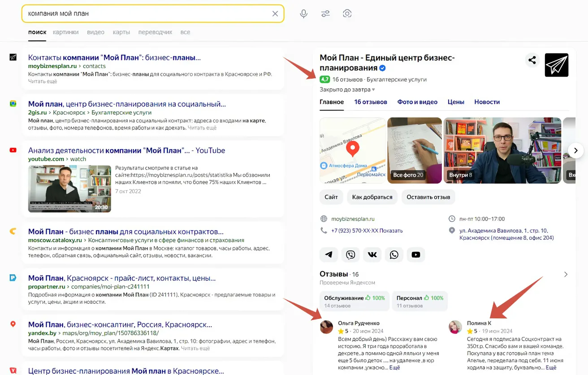Click the company paper-plane logo

coord(557,65)
